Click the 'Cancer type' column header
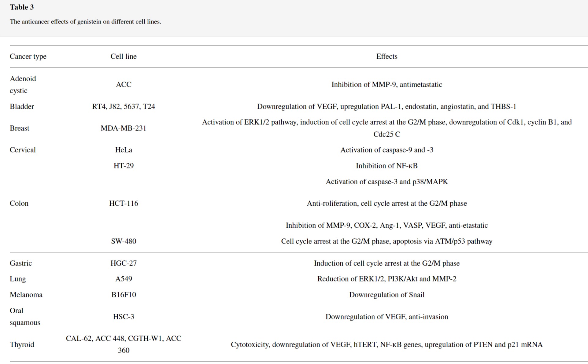The width and height of the screenshot is (588, 364). pos(28,57)
